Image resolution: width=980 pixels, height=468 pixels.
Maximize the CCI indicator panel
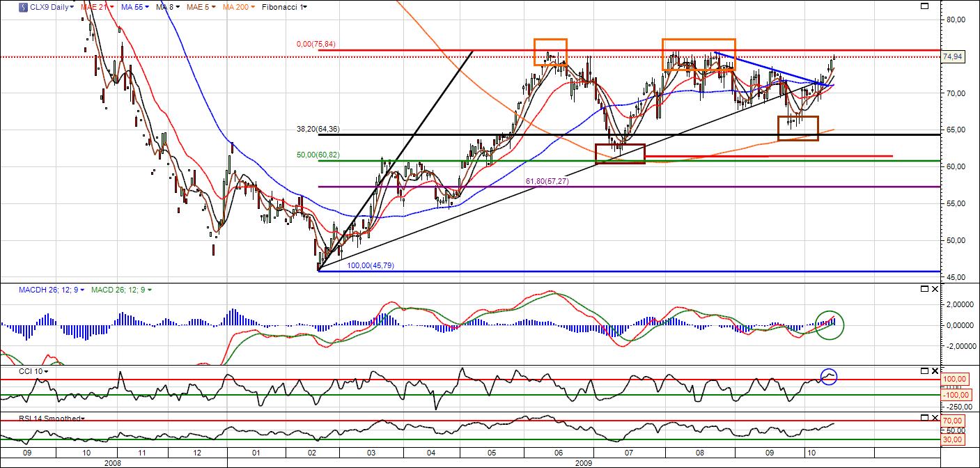point(925,371)
